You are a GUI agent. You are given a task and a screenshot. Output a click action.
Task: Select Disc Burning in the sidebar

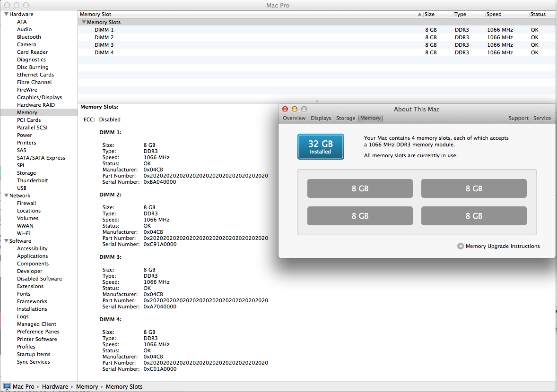[x=33, y=67]
